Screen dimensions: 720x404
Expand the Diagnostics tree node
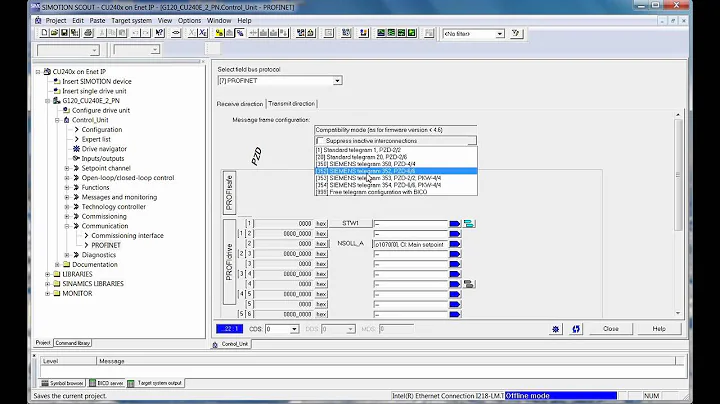click(x=67, y=255)
